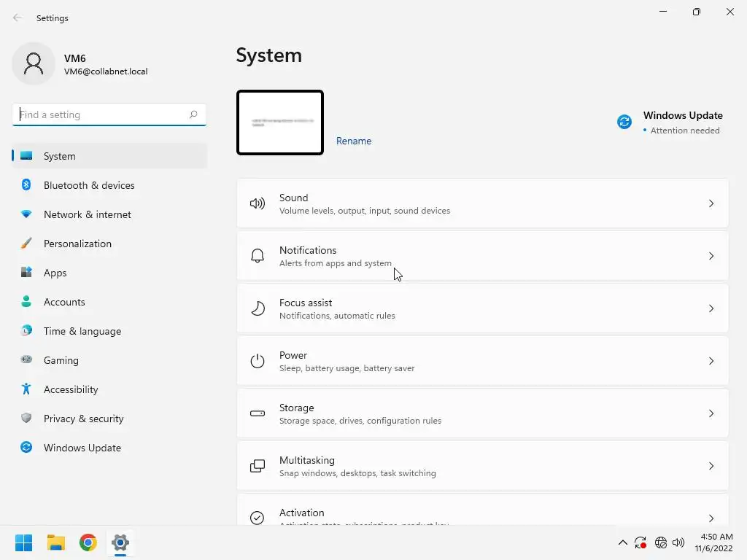Click the Storage space, drives, configuration rules text
Screen dimensions: 747x560
360,421
